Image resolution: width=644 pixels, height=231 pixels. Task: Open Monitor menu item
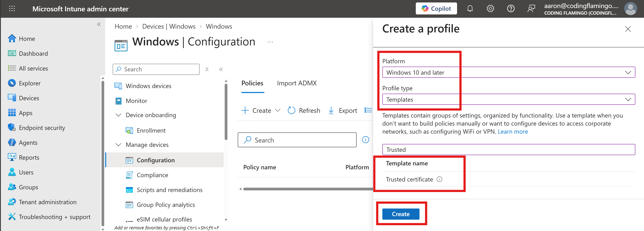(136, 101)
